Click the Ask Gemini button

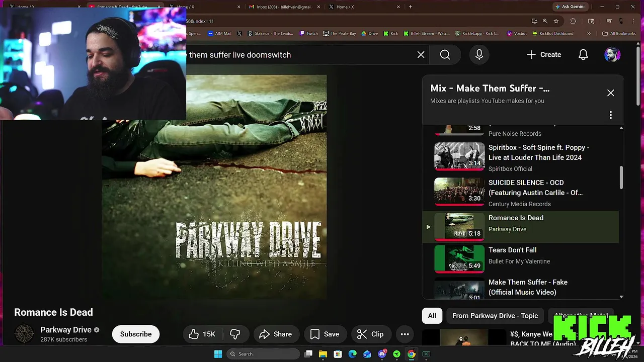(570, 7)
